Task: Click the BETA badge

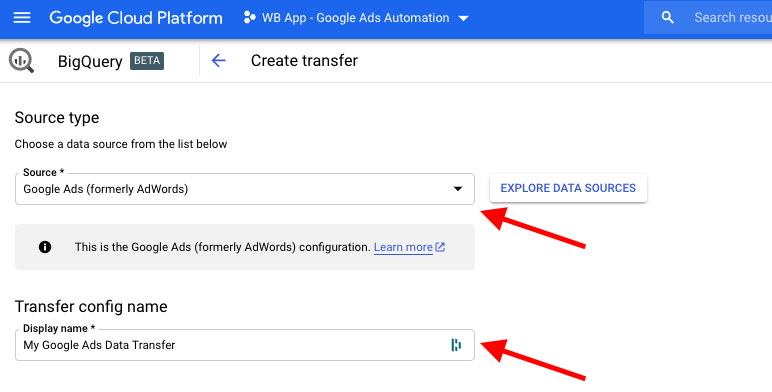Action: click(x=147, y=61)
